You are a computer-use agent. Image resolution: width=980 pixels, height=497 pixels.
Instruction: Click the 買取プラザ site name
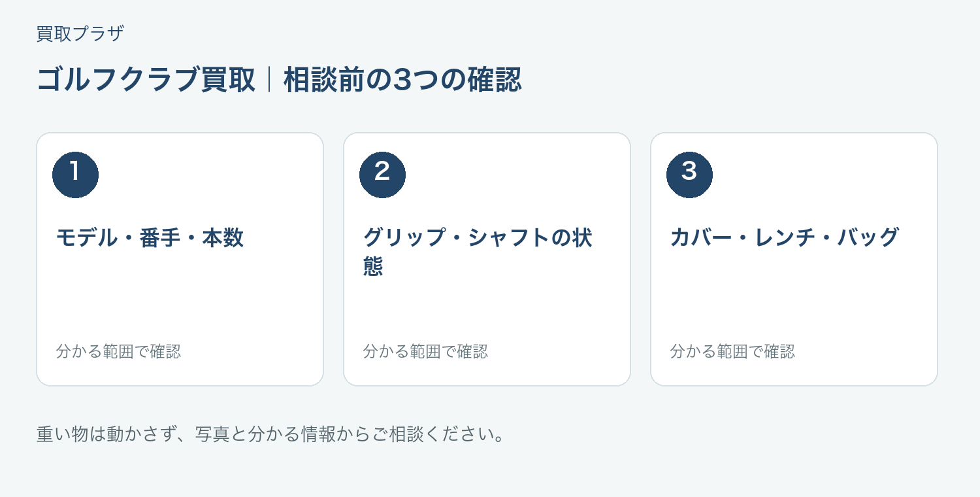point(80,33)
